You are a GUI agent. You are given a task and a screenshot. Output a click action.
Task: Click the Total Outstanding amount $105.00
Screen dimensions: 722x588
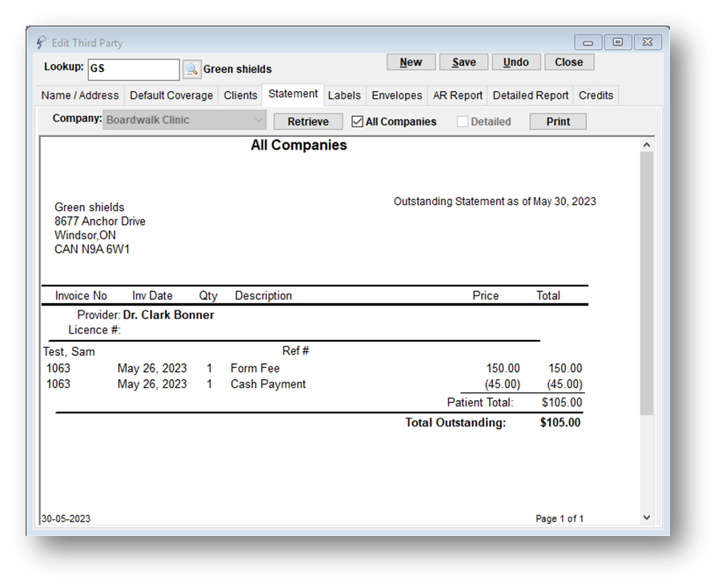coord(560,422)
